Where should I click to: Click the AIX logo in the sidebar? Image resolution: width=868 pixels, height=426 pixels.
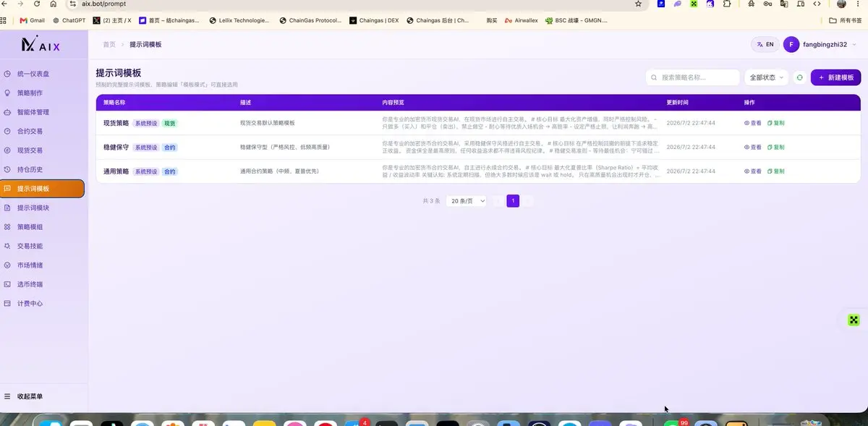pyautogui.click(x=41, y=45)
